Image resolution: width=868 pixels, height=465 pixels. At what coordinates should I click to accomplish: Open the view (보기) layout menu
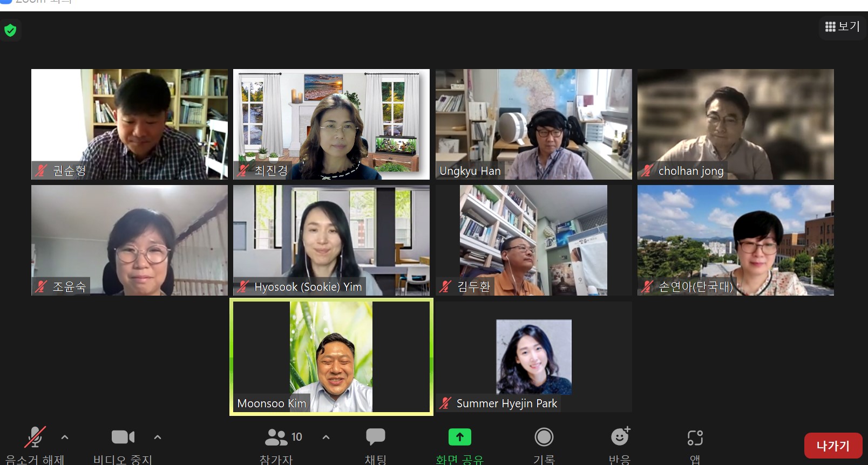[x=842, y=26]
